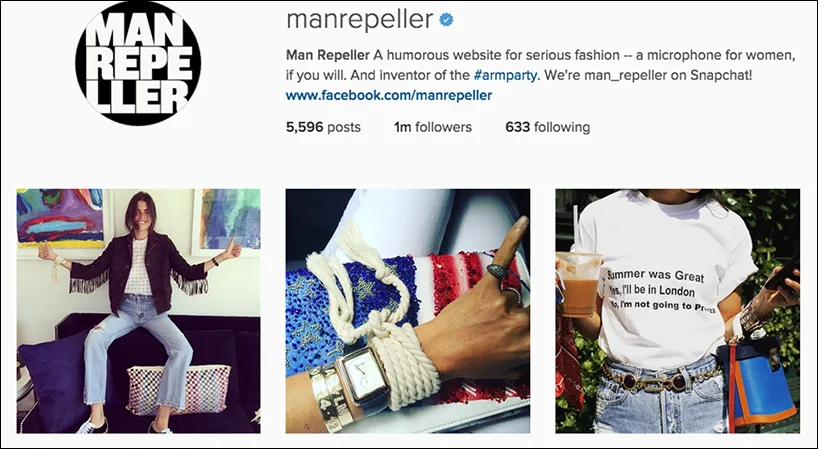
Task: Open the rope bracelet and watch photo
Action: 407,311
